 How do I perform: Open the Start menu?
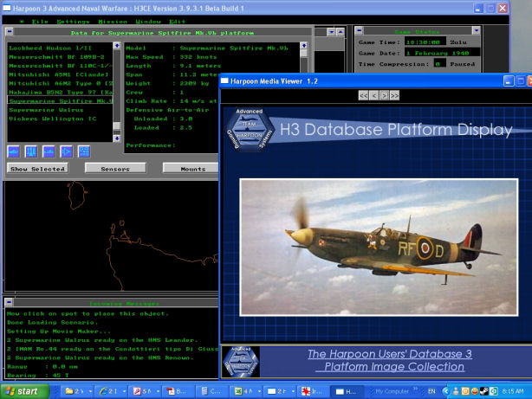click(23, 391)
